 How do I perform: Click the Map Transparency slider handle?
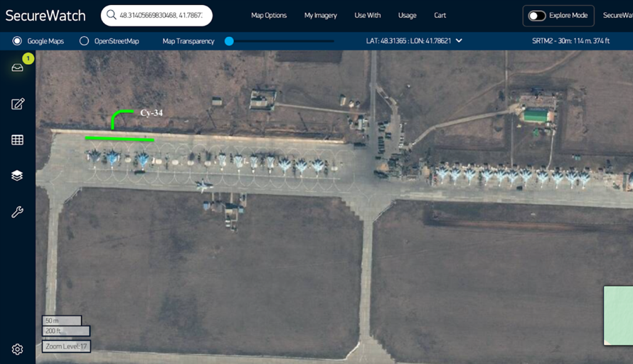(x=229, y=41)
